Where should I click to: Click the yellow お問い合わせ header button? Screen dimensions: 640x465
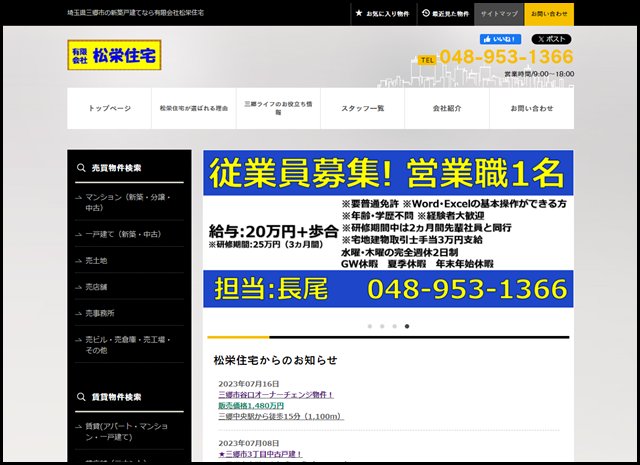pos(548,14)
